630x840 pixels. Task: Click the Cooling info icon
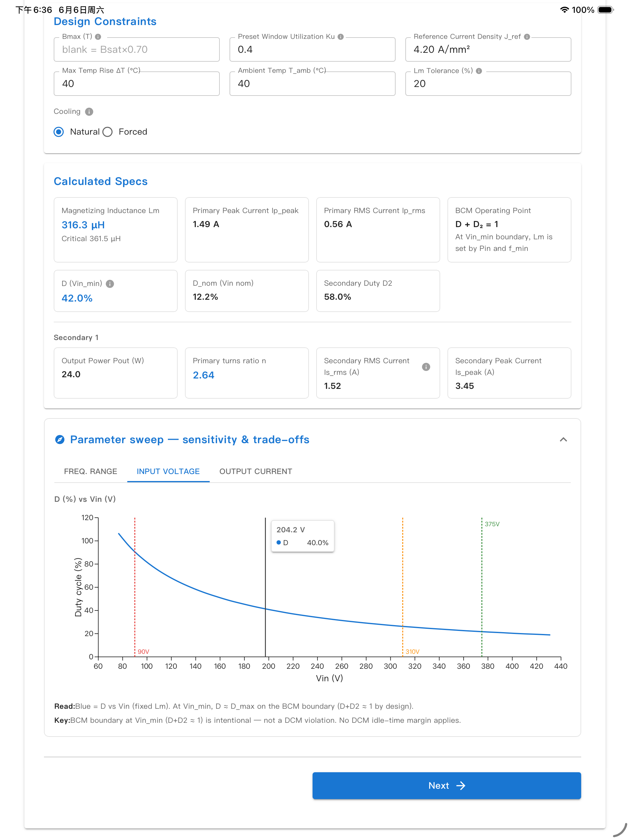[x=89, y=112]
